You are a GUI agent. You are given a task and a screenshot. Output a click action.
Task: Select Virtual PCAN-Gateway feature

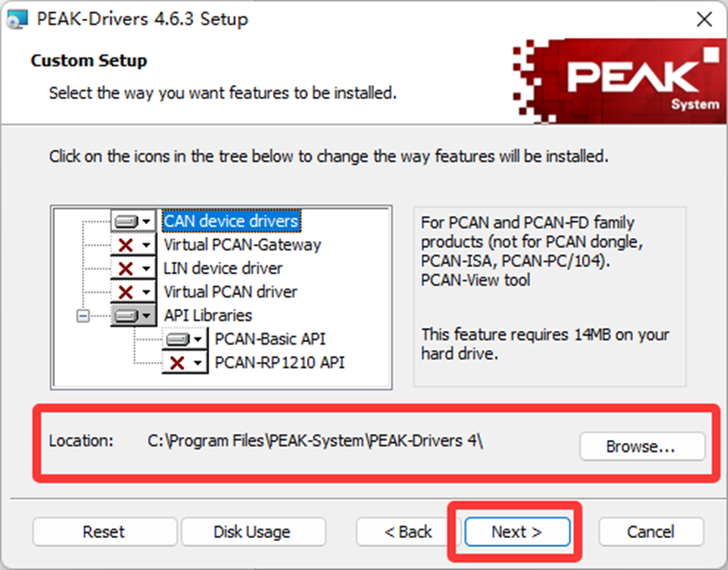(242, 244)
